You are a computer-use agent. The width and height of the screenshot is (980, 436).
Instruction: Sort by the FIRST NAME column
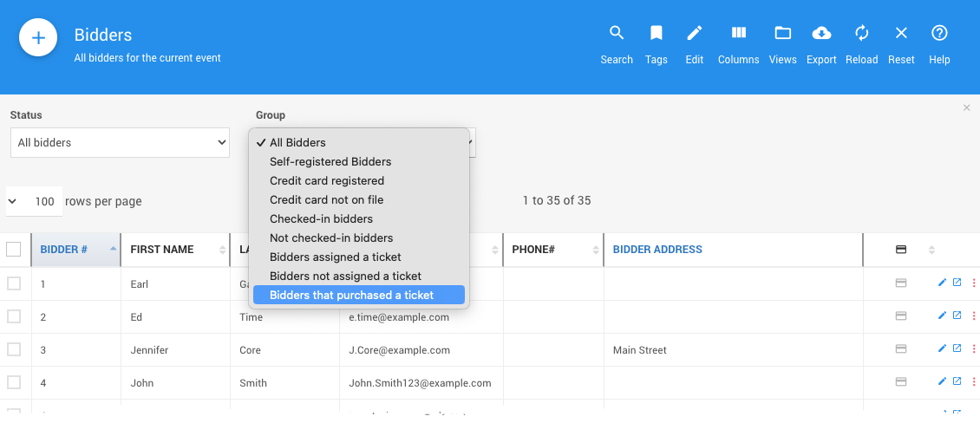click(x=162, y=250)
